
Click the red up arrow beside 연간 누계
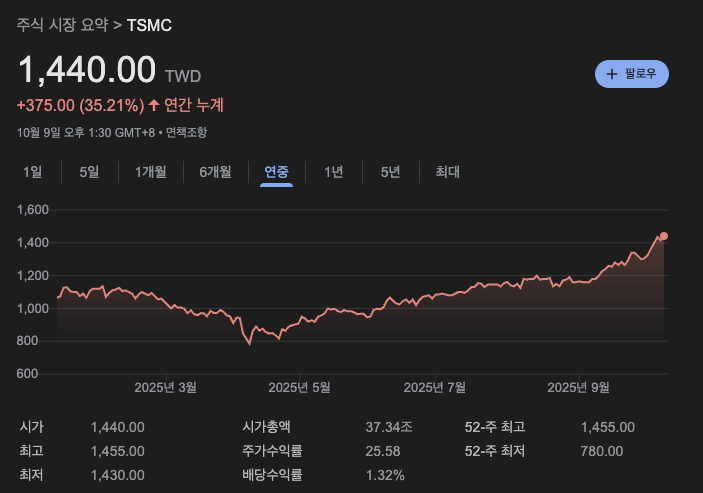[154, 105]
